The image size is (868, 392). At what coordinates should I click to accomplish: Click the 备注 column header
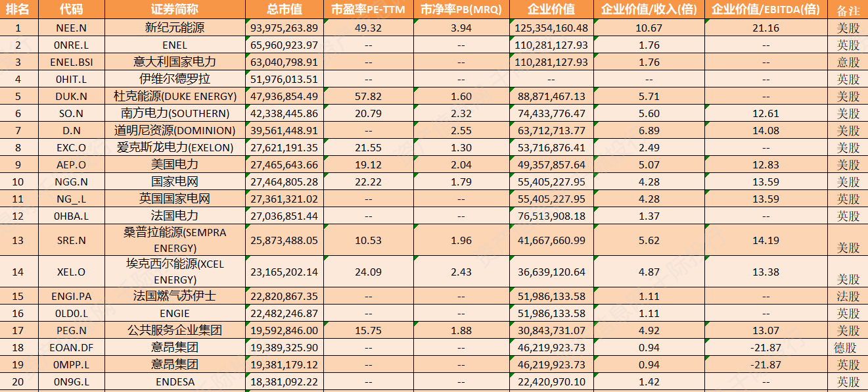(x=848, y=11)
